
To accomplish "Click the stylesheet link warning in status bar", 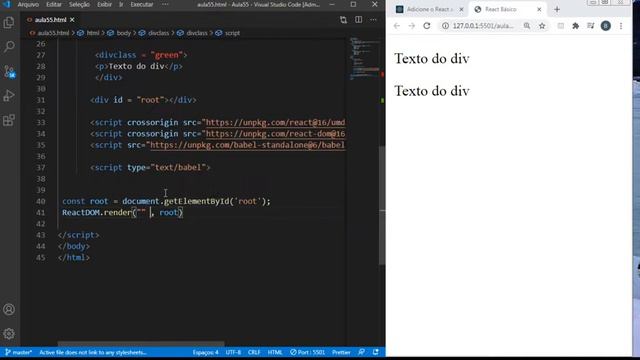I will coord(93,352).
